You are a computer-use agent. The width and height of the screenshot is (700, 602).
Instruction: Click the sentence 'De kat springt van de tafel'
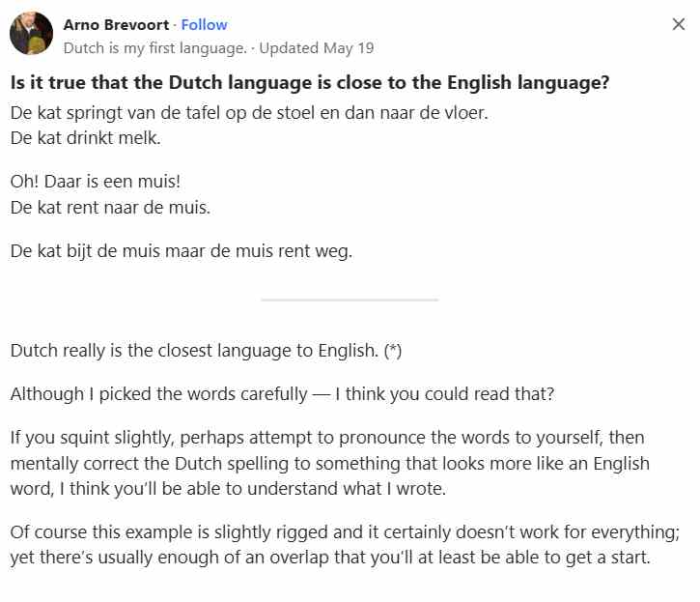249,113
